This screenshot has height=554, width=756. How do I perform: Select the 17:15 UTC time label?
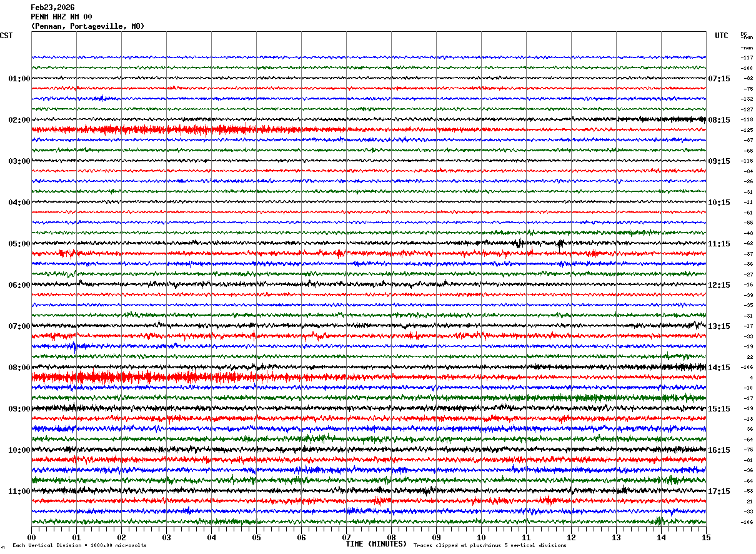[x=719, y=491]
